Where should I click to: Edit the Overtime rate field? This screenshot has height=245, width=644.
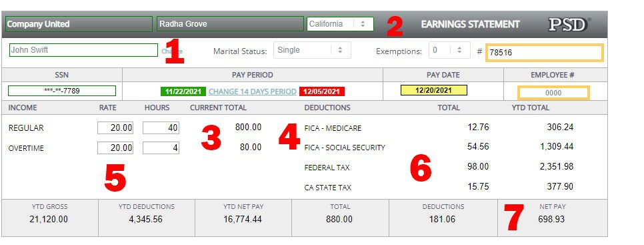115,148
